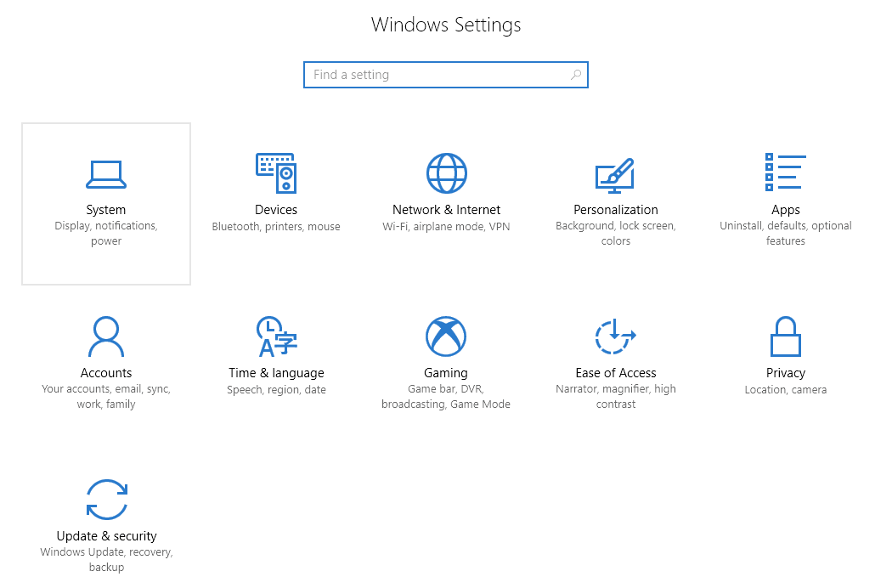Click 'Uninstall, defaults, optional features' description
Screen dimensions: 892x588
click(786, 234)
